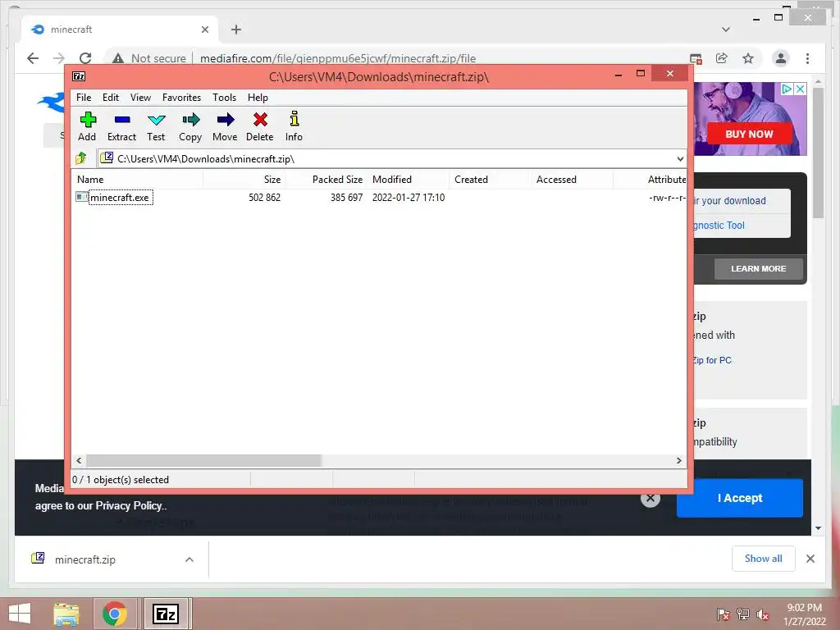Open File Explorer from the taskbar
Viewport: 840px width, 630px height.
pyautogui.click(x=66, y=614)
